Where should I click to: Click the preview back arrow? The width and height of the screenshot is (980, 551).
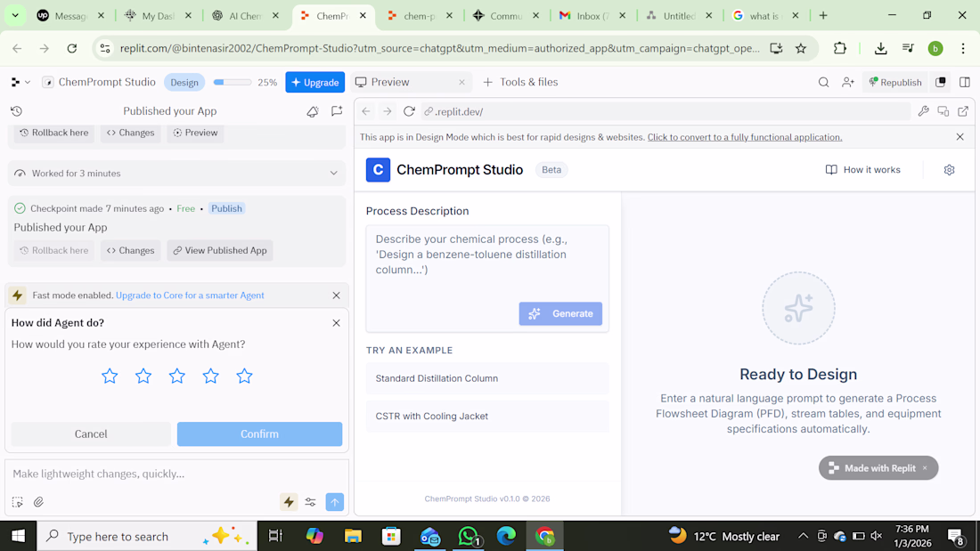click(x=366, y=111)
